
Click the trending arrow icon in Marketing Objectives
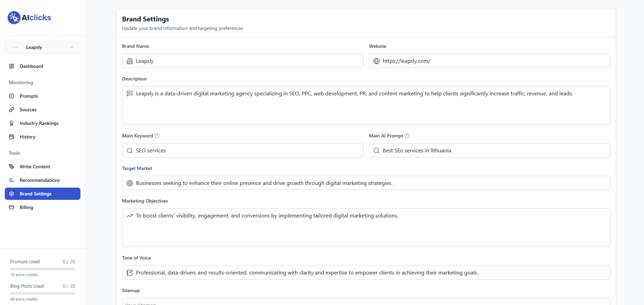pyautogui.click(x=130, y=216)
